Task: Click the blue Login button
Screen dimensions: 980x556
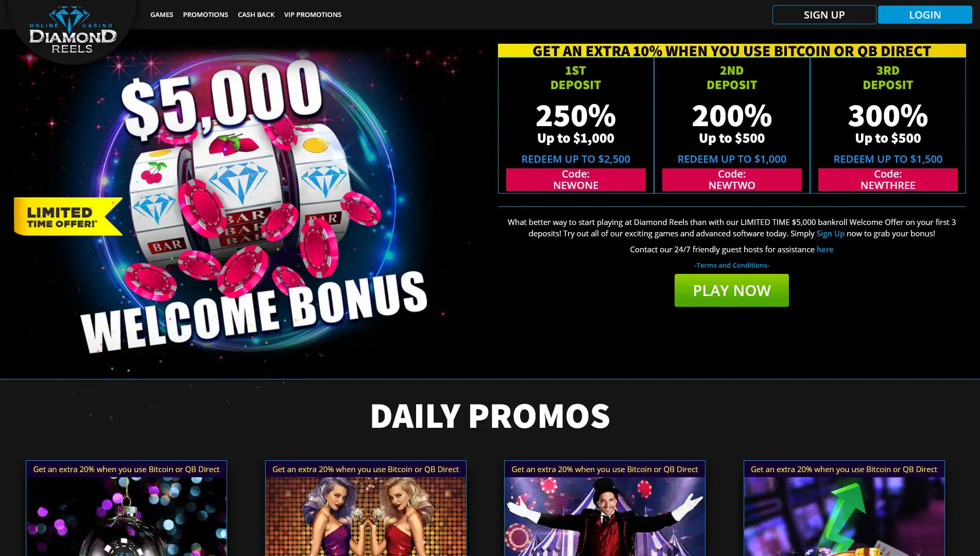Action: [925, 15]
